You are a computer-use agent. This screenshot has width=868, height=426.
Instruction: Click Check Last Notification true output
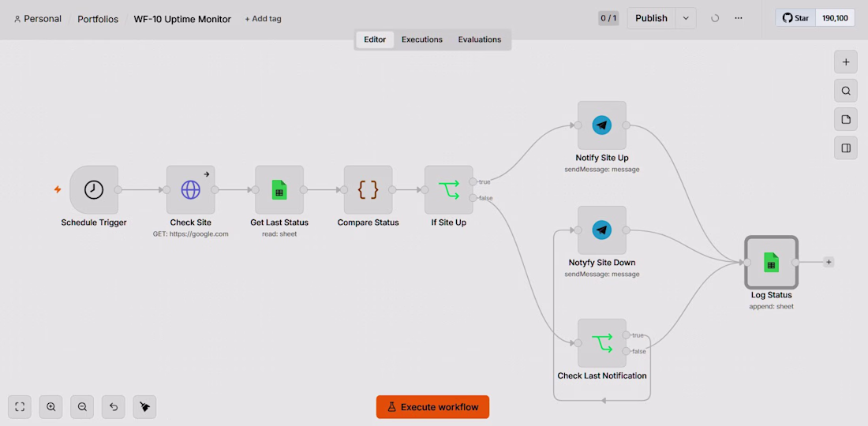[626, 335]
